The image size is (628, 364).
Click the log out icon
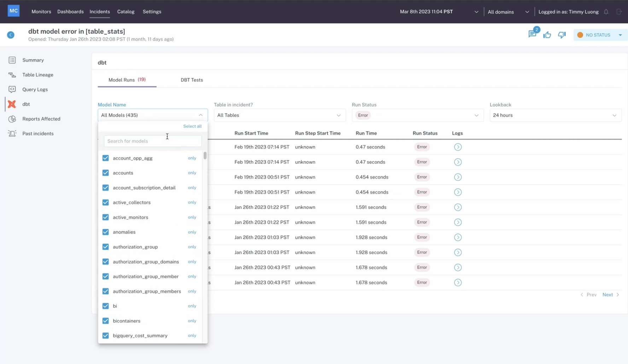(619, 12)
